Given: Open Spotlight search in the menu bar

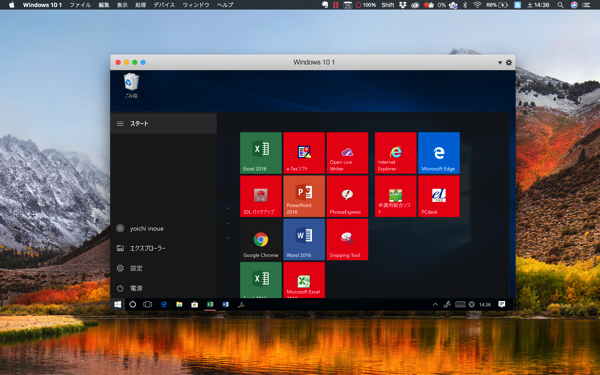Looking at the screenshot, I should click(x=560, y=5).
